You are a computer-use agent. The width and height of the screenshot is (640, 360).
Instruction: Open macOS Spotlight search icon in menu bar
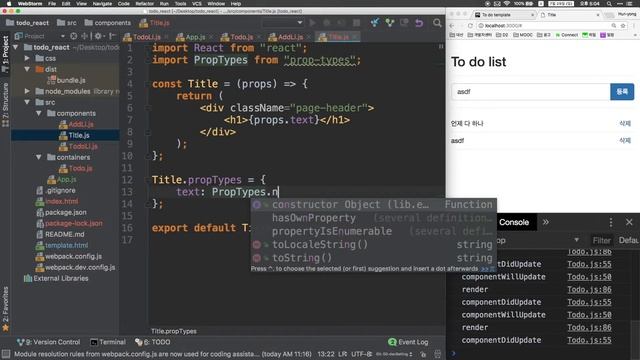(609, 4)
